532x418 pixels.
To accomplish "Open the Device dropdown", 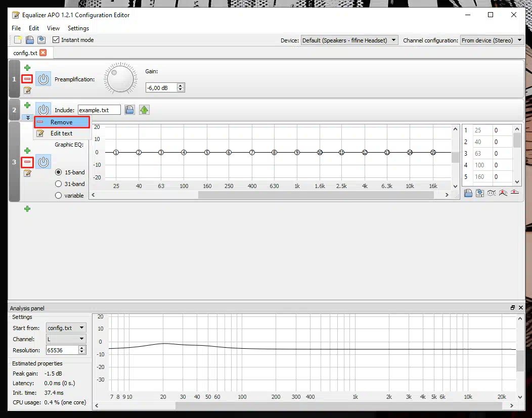I will click(349, 40).
